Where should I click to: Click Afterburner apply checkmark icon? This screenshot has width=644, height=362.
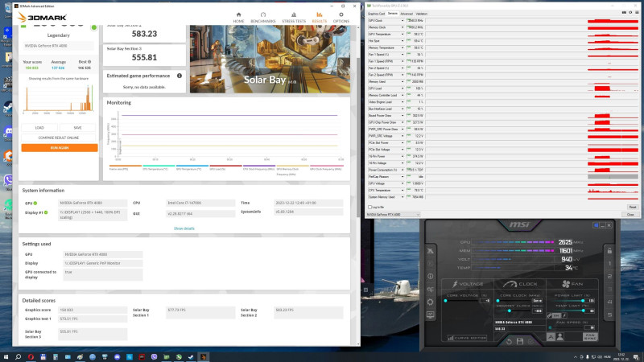point(530,341)
